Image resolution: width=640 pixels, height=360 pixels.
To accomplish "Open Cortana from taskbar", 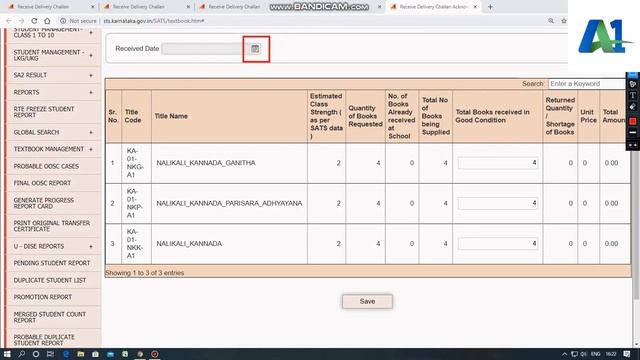I will [36, 354].
